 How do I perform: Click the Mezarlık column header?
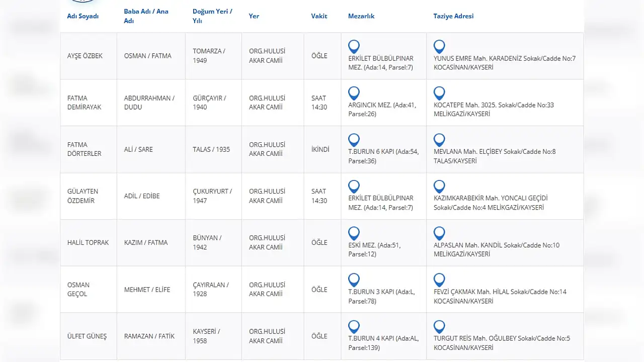click(x=361, y=16)
